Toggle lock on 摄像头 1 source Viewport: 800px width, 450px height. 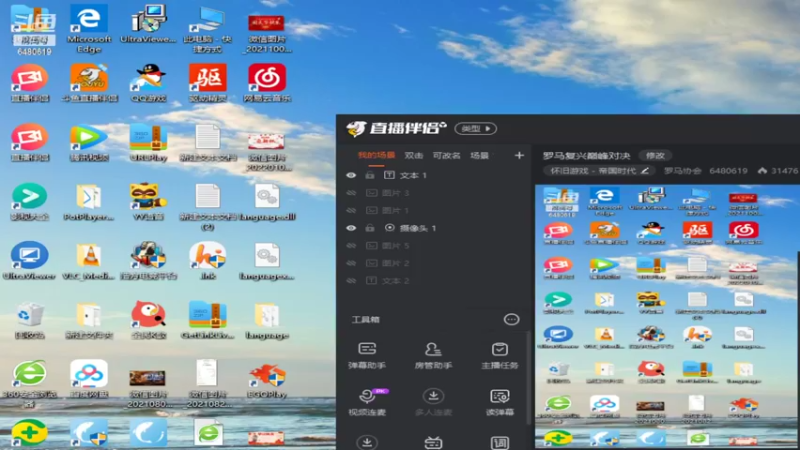coord(370,228)
